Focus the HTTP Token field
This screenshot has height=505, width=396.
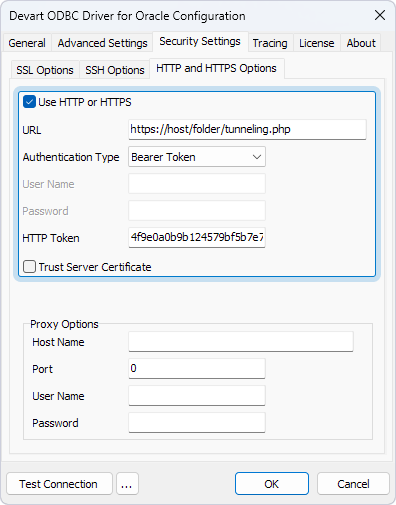click(197, 237)
